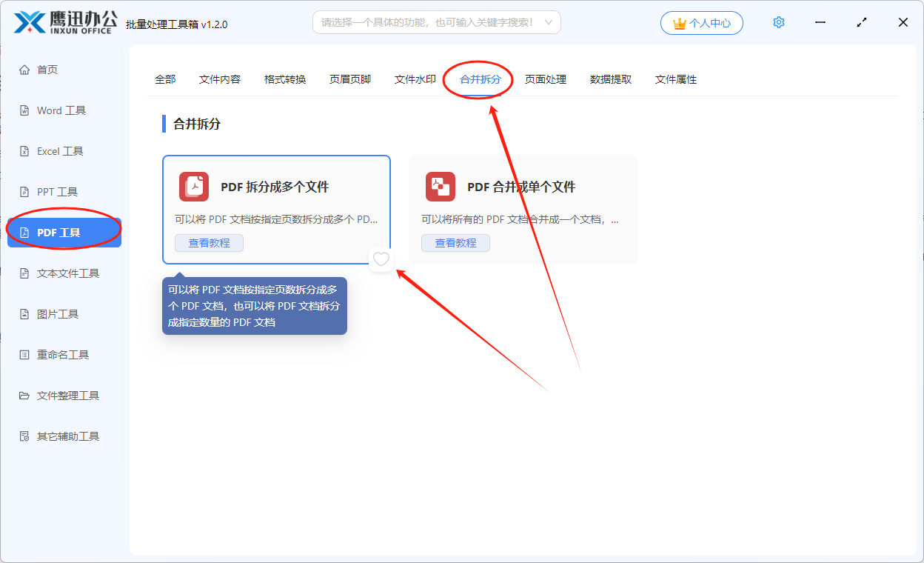Switch to the 格式转换 tab
The image size is (924, 563).
coord(284,79)
